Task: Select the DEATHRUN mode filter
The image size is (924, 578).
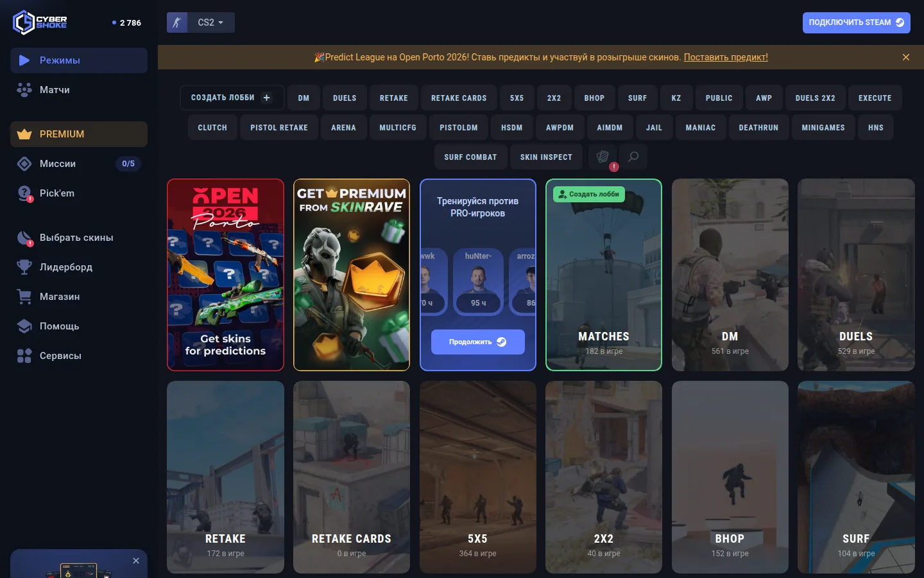Action: click(x=758, y=128)
